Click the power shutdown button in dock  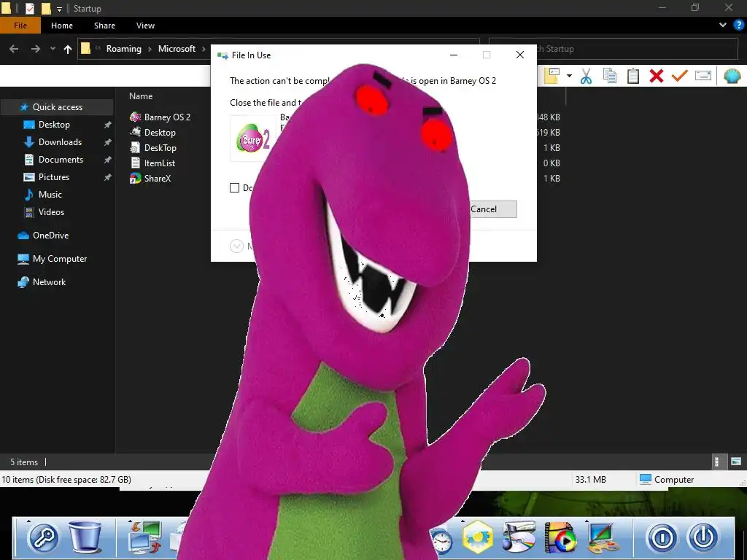[703, 538]
